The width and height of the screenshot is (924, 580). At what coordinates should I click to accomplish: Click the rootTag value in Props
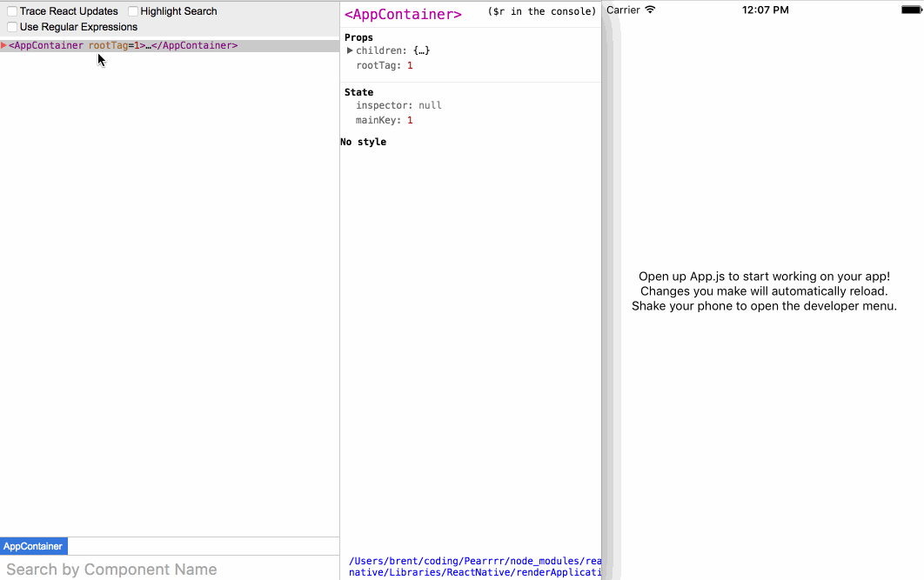click(410, 65)
